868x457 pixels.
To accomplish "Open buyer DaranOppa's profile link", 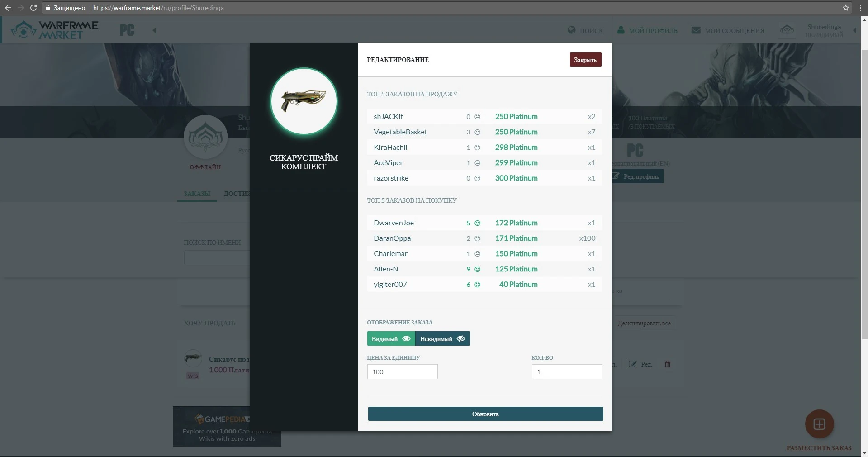I will point(392,238).
